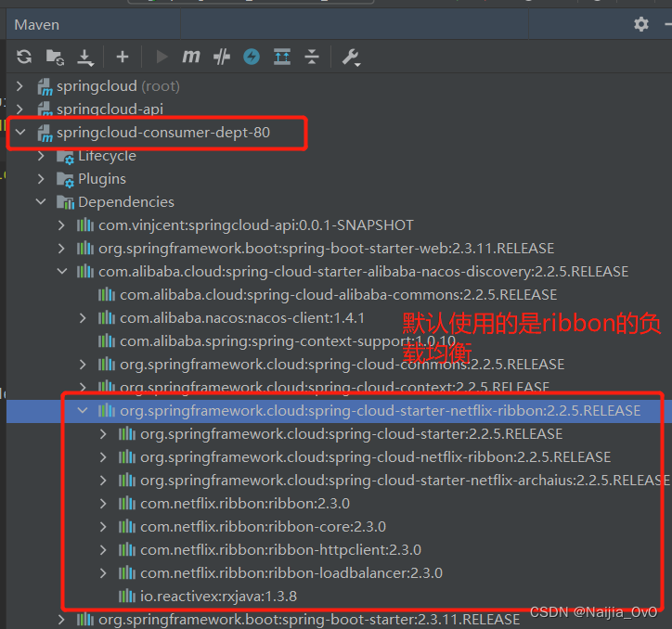Toggle Skip Tests mode icon
The height and width of the screenshot is (629, 672).
222,57
